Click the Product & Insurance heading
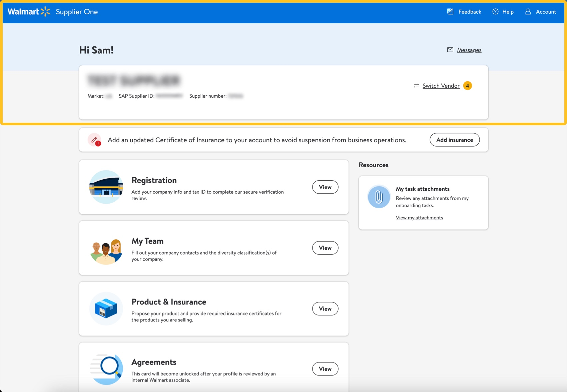The image size is (567, 392). tap(169, 302)
